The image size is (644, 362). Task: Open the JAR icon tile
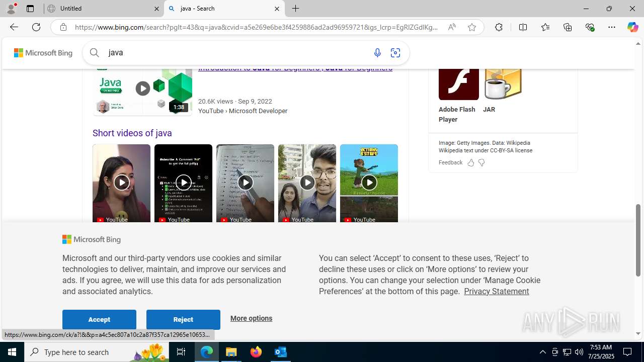click(503, 84)
